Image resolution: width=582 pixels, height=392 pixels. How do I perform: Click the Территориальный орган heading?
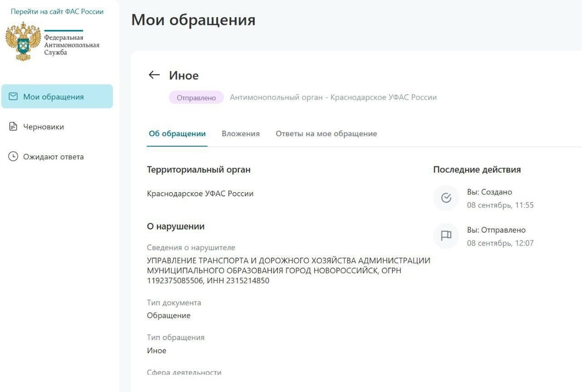pos(199,170)
